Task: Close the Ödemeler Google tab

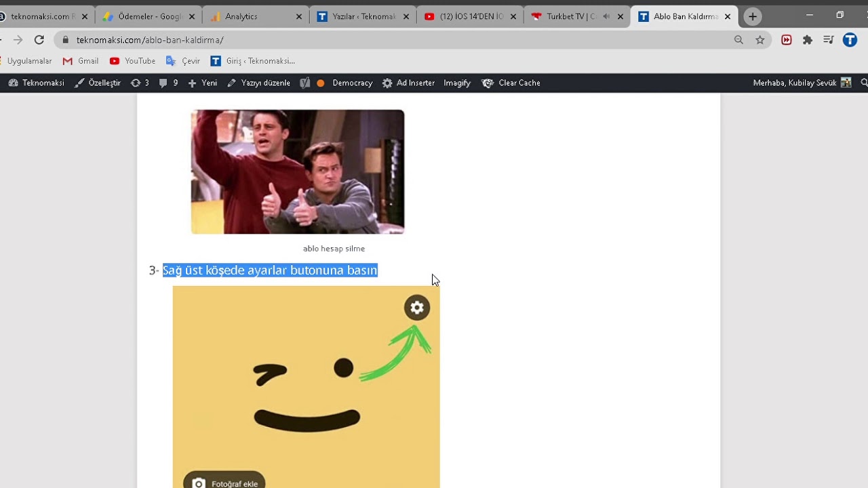Action: 192,16
